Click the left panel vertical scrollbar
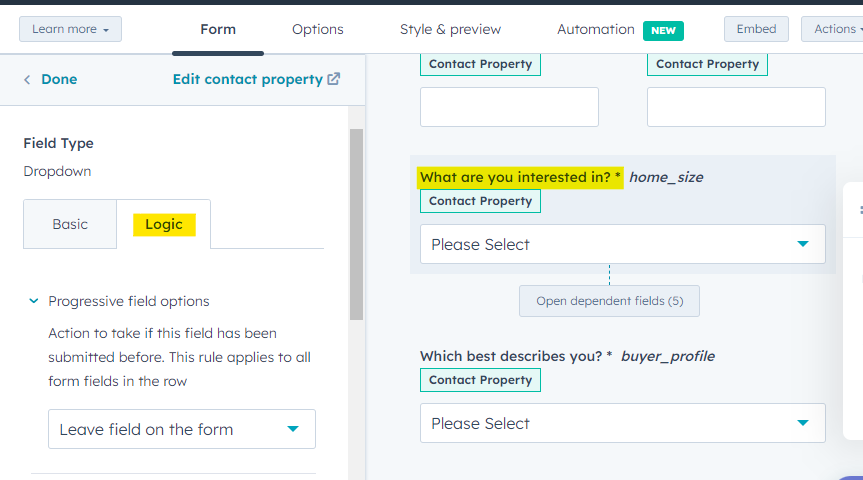Image resolution: width=863 pixels, height=480 pixels. (356, 225)
